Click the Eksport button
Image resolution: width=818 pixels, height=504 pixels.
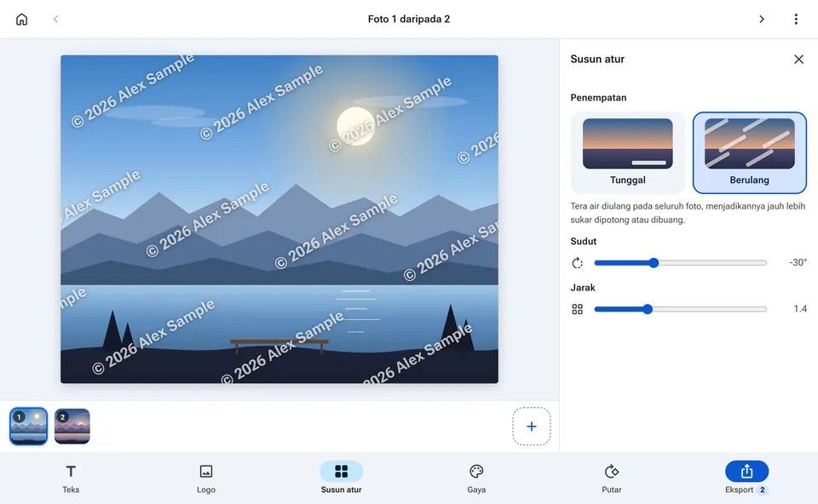coord(746,478)
